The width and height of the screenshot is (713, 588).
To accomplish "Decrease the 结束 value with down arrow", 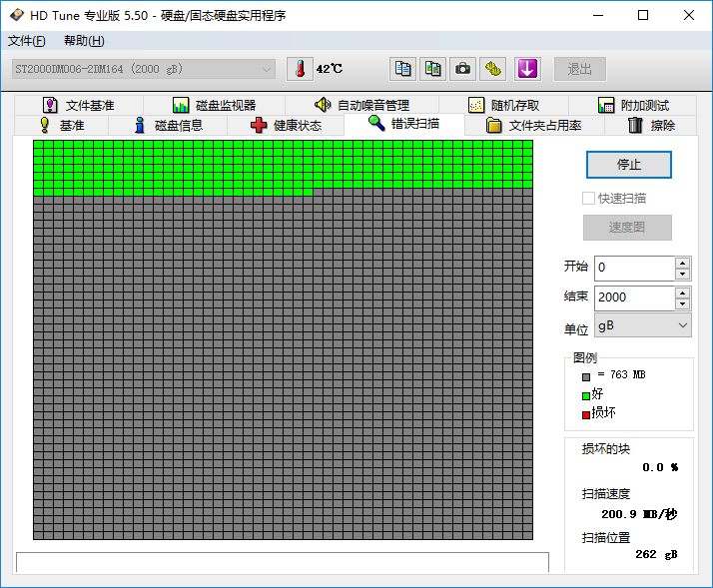I will [x=683, y=303].
